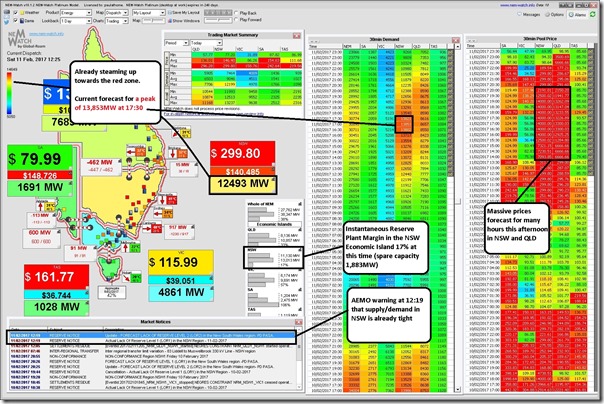This screenshot has height=404, width=604.
Task: Open the Options gear icon
Action: click(547, 14)
